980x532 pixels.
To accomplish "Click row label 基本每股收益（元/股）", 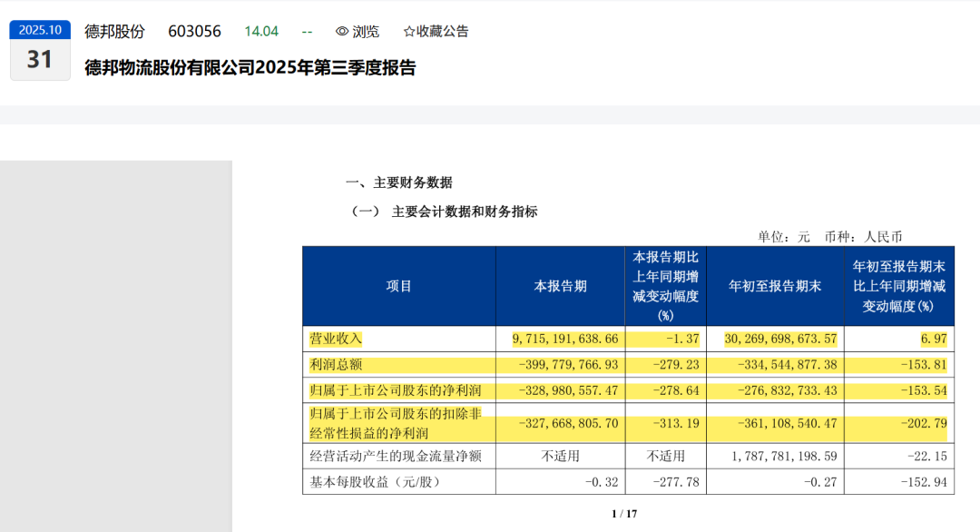I will click(x=375, y=482).
